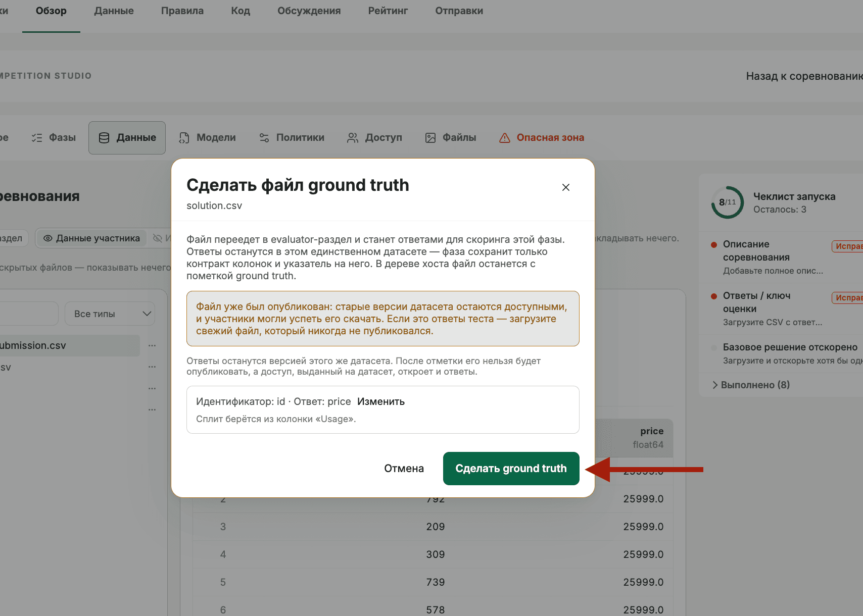Image resolution: width=863 pixels, height=616 pixels.
Task: Close the ground truth dialog
Action: point(566,187)
